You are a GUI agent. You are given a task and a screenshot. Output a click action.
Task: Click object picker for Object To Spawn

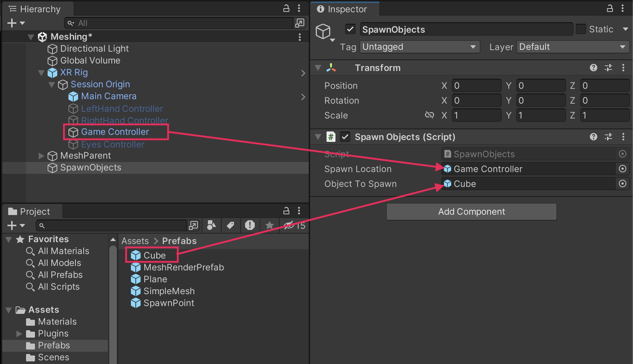point(622,183)
